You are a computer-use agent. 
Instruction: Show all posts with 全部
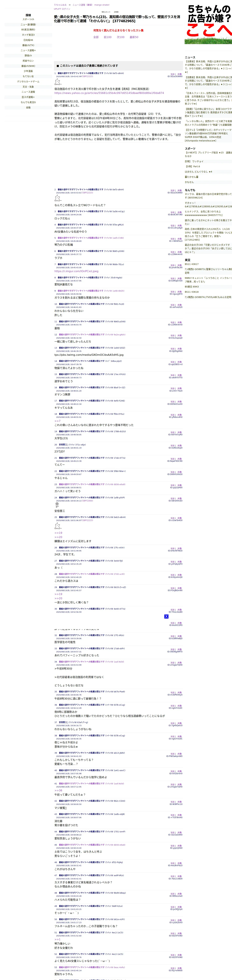96,37
